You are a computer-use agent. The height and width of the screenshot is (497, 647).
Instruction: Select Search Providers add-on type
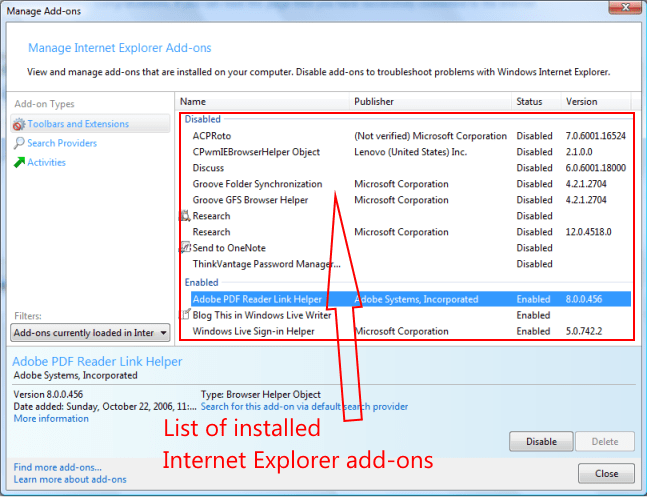point(62,143)
